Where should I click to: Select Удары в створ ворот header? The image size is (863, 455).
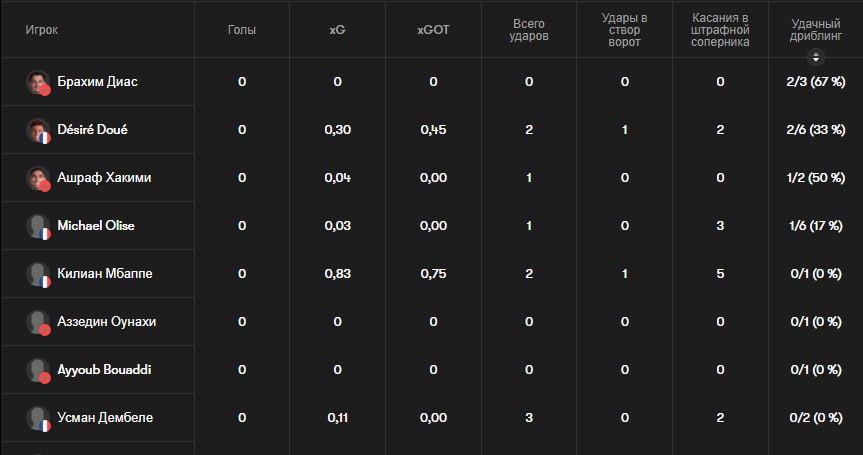pos(625,30)
